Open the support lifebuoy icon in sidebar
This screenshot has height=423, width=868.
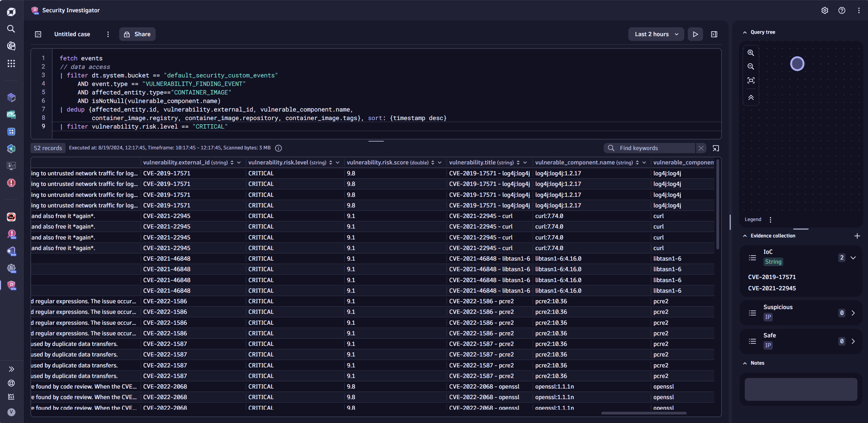11,383
